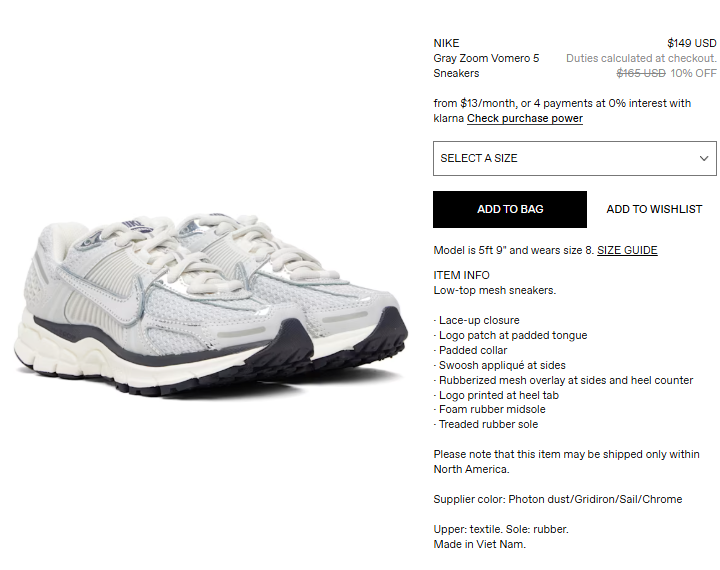Click the Duties calculated at checkout text

641,58
